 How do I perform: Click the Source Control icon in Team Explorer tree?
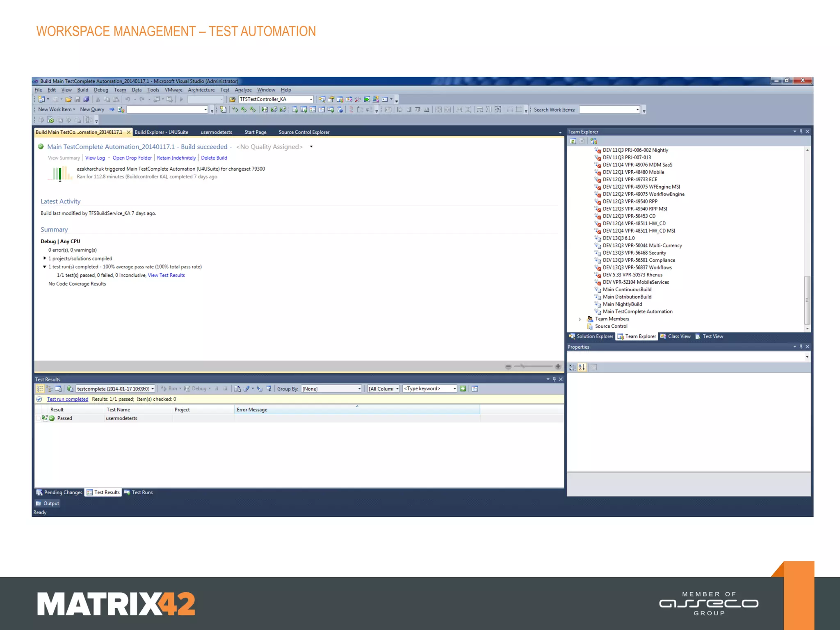click(x=590, y=326)
